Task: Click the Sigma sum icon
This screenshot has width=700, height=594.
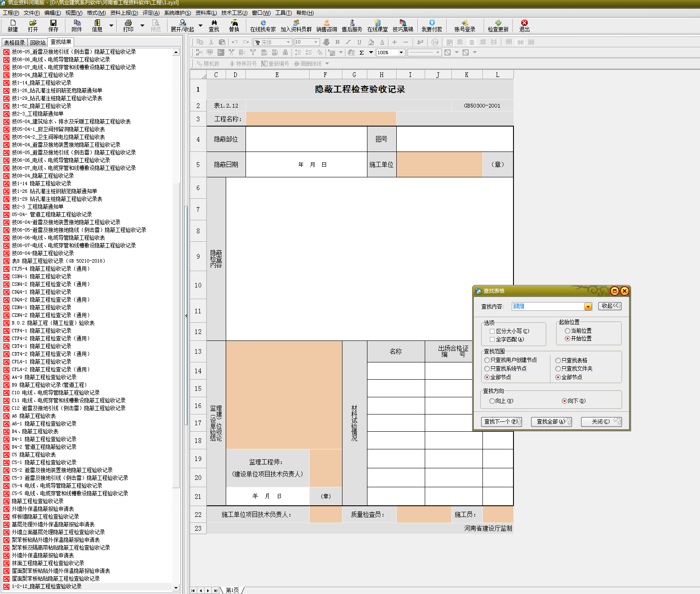Action: tap(361, 53)
